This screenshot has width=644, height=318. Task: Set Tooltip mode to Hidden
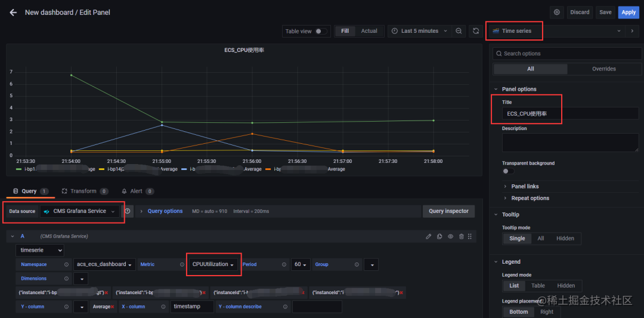pyautogui.click(x=565, y=238)
